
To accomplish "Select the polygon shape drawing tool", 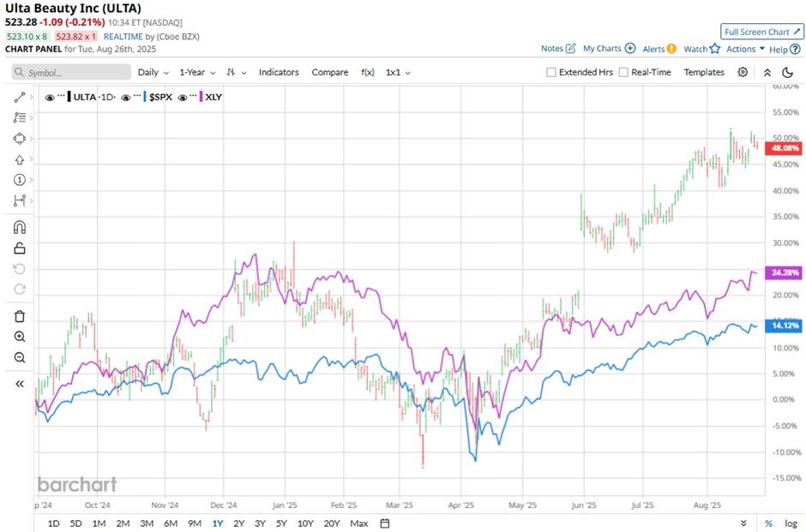I will point(20,139).
